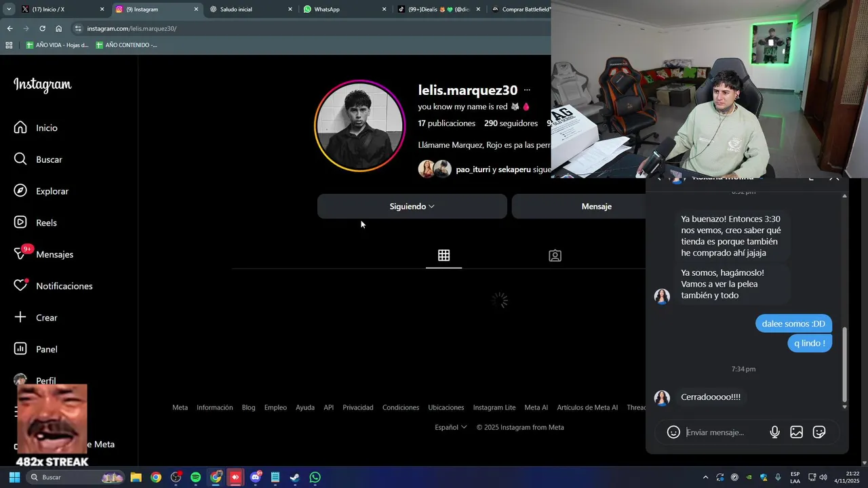Select the tagged photos tab
868x488 pixels.
coord(555,256)
